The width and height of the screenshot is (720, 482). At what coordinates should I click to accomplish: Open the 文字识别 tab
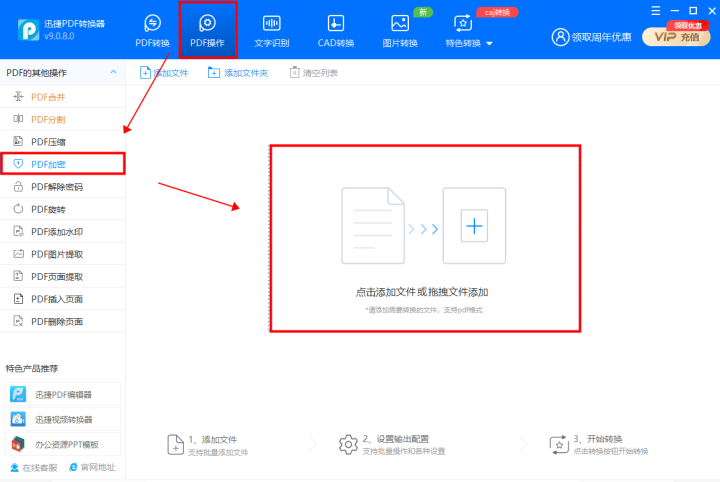click(271, 31)
